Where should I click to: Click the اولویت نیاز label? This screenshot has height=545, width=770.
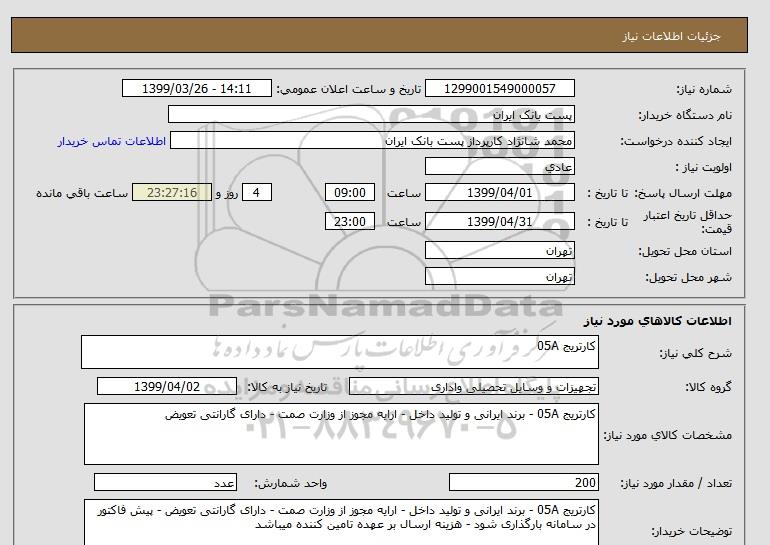(704, 167)
